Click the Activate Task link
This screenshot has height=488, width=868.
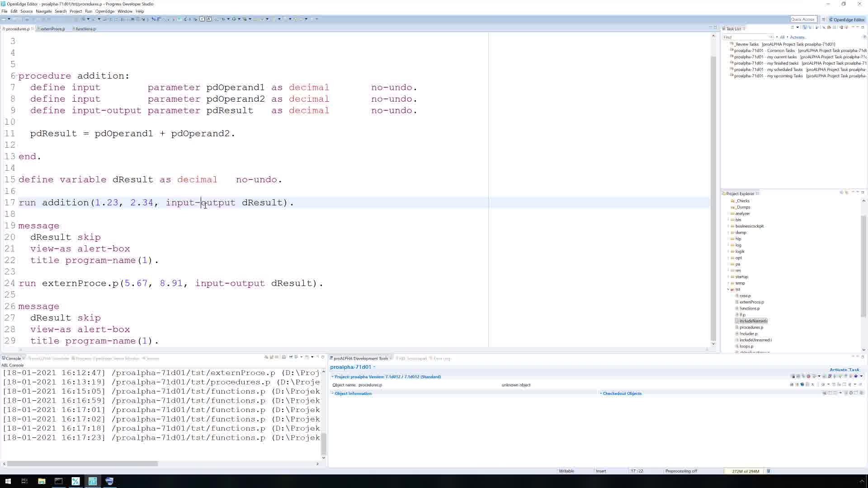tap(844, 370)
